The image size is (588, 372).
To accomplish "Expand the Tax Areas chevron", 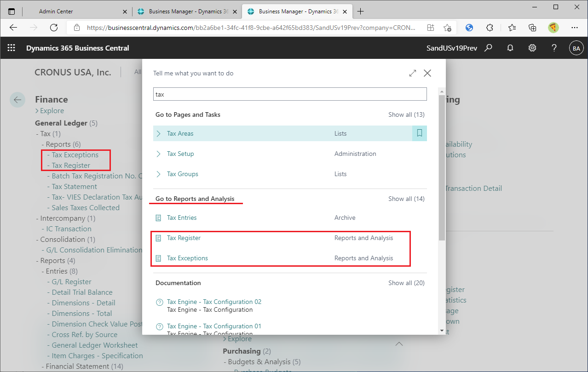I will pos(159,133).
